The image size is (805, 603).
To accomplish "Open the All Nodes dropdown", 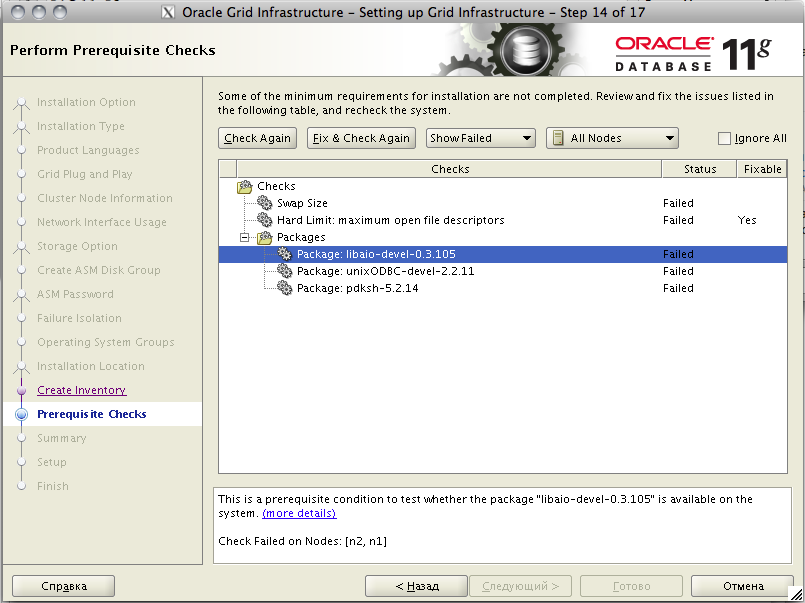I will click(612, 138).
